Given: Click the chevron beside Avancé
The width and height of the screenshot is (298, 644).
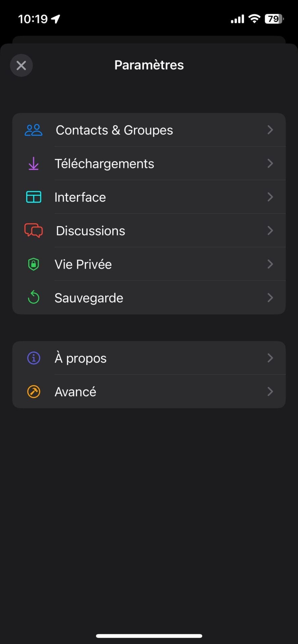Looking at the screenshot, I should [270, 392].
